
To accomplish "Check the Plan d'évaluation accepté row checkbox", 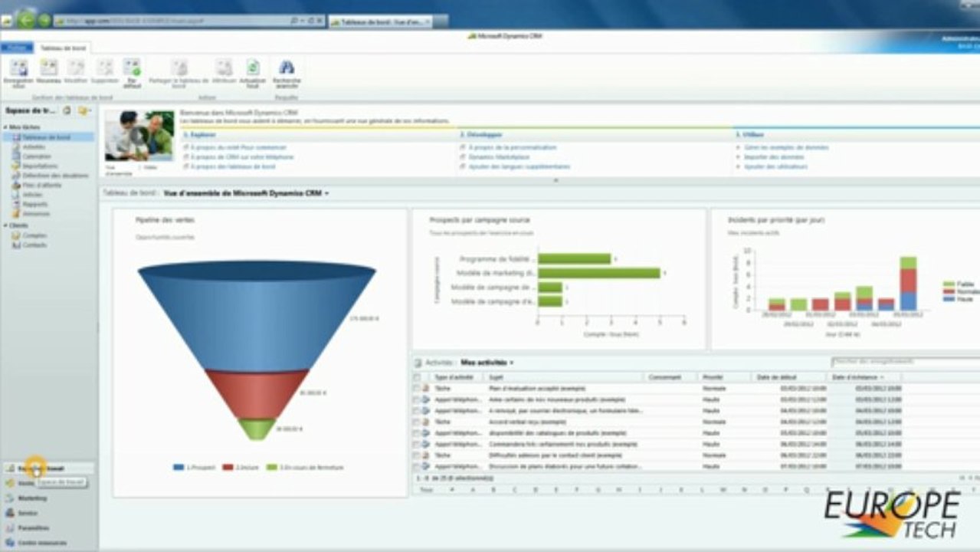I will pos(417,389).
